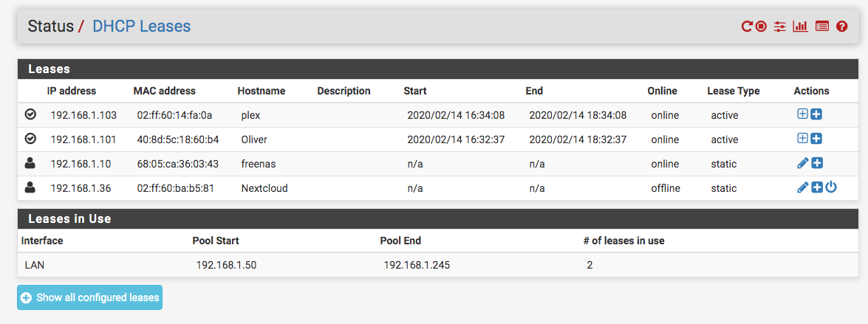Add static mapping for Oliver lease
The image size is (868, 324).
coord(803,139)
